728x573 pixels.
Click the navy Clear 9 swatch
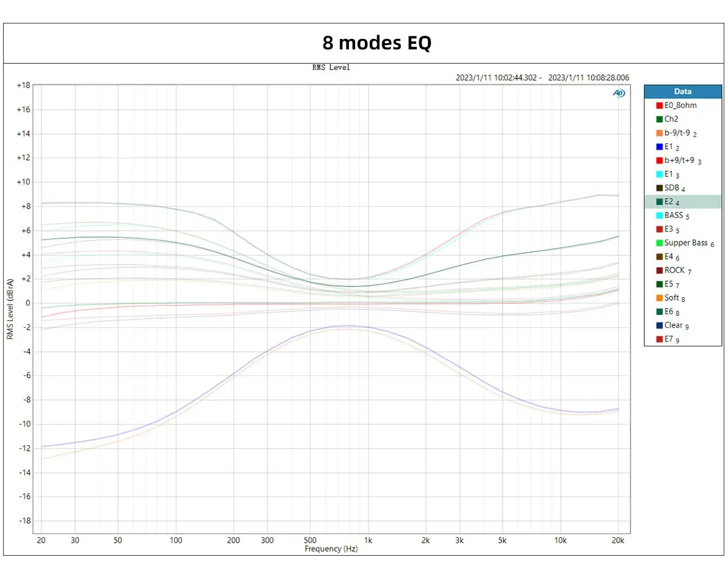pos(659,325)
